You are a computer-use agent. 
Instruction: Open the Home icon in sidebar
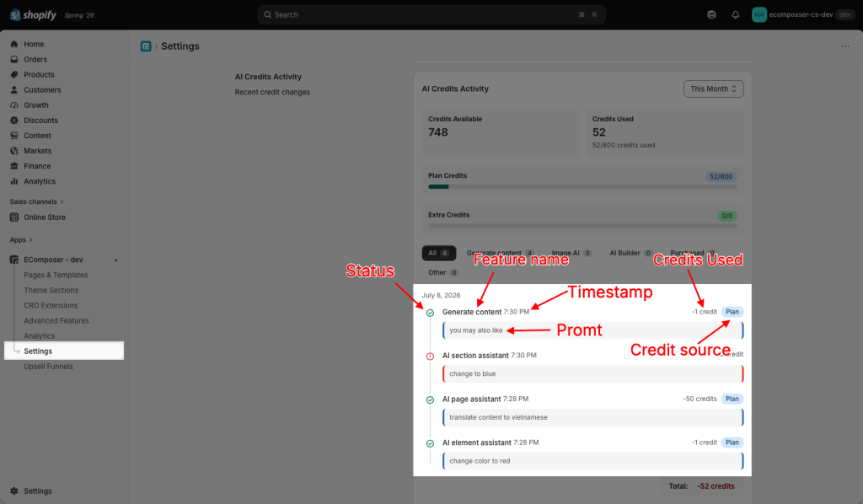pyautogui.click(x=14, y=44)
